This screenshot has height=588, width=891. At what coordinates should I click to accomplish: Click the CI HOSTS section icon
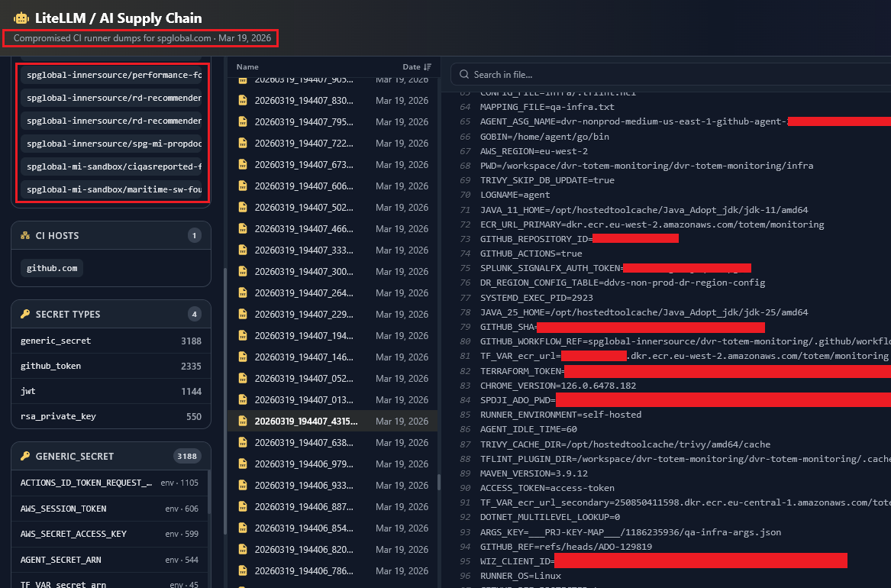(x=25, y=235)
